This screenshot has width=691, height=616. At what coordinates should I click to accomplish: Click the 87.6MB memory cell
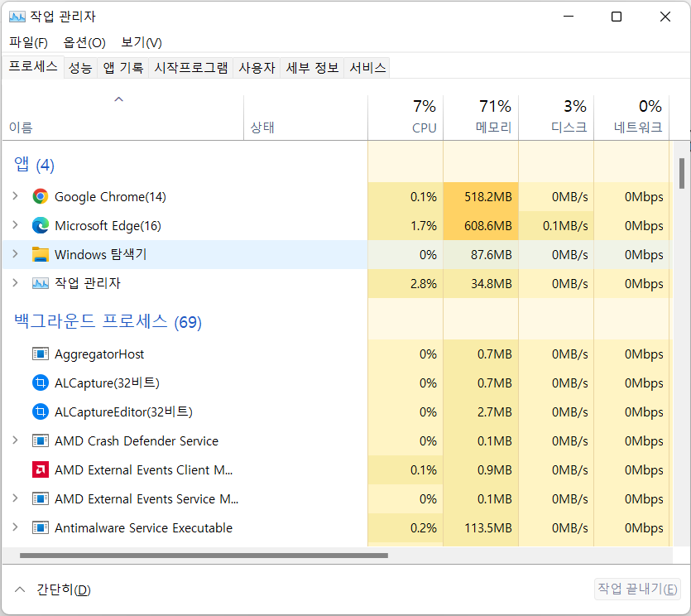point(481,254)
